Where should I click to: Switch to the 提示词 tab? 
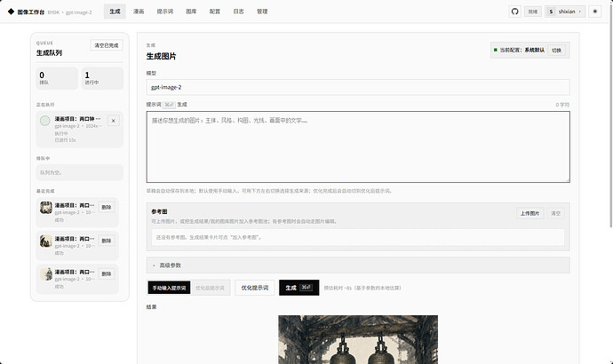[165, 12]
